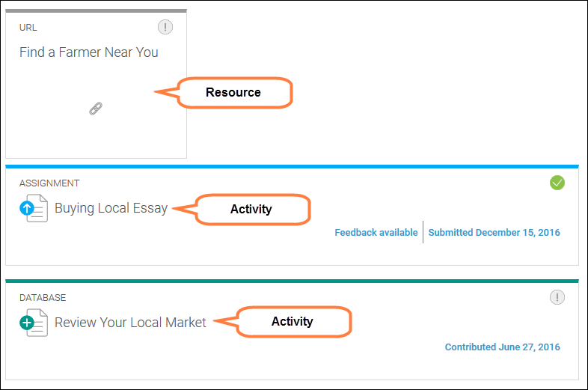Click the ASSIGNMENT type label
Screen dimensions: 588x390
(49, 183)
